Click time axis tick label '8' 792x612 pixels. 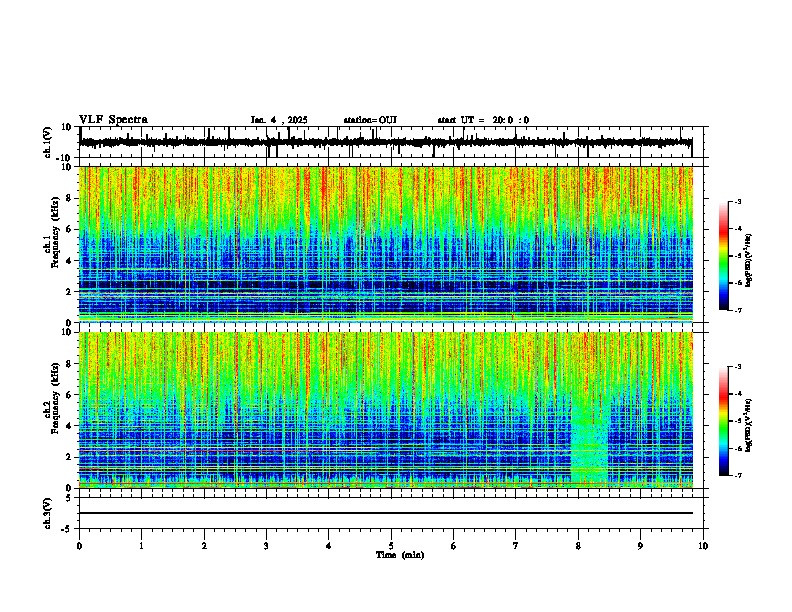[578, 546]
